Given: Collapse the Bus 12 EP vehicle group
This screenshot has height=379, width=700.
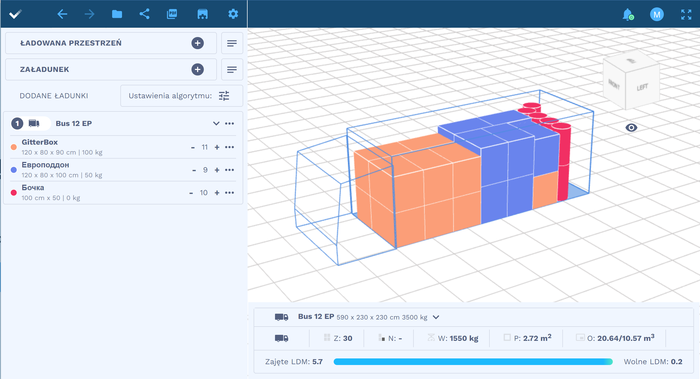Looking at the screenshot, I should pyautogui.click(x=216, y=124).
